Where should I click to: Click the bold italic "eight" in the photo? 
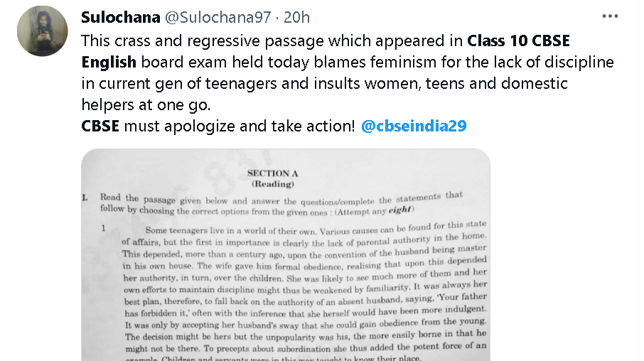coord(399,210)
